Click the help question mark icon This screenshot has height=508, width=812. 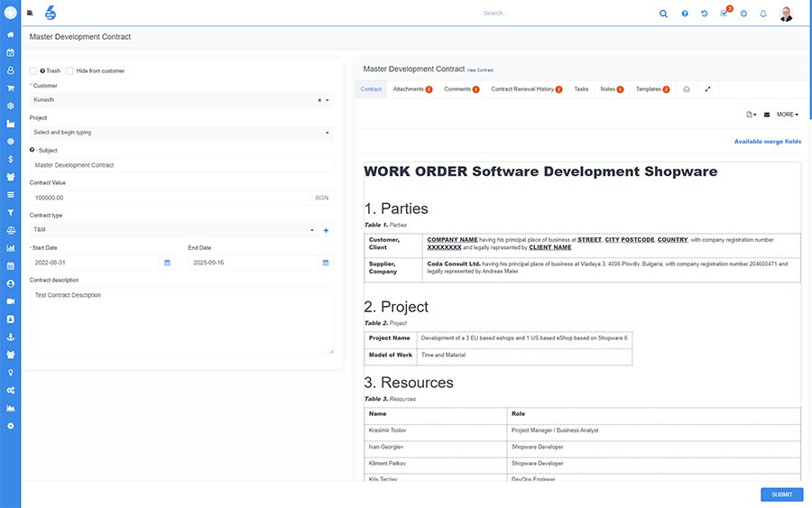(x=685, y=14)
